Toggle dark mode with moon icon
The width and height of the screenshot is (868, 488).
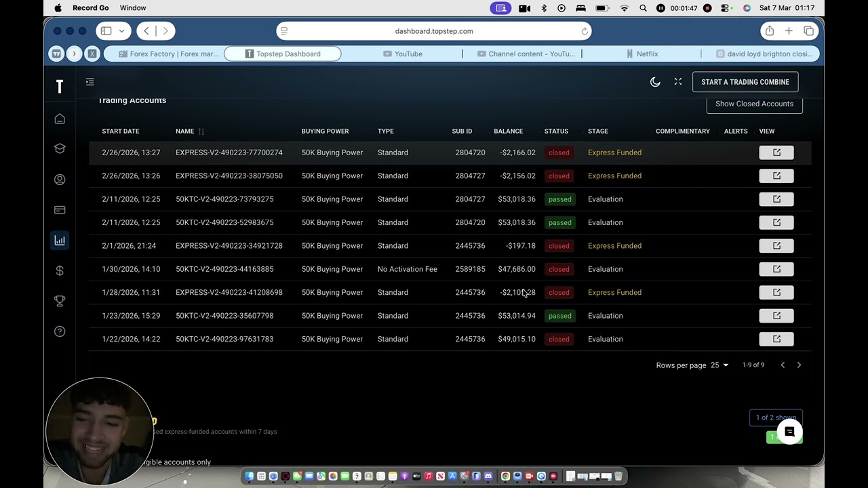655,82
